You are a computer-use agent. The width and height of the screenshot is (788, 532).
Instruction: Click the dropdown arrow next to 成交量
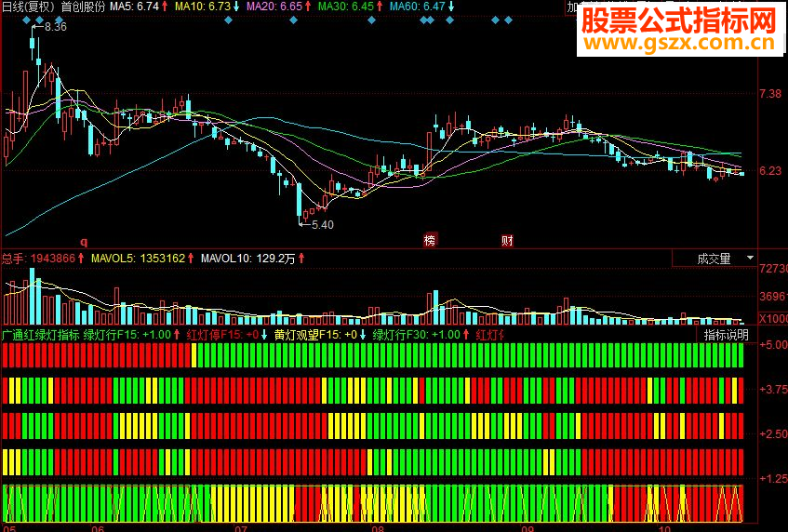click(750, 259)
